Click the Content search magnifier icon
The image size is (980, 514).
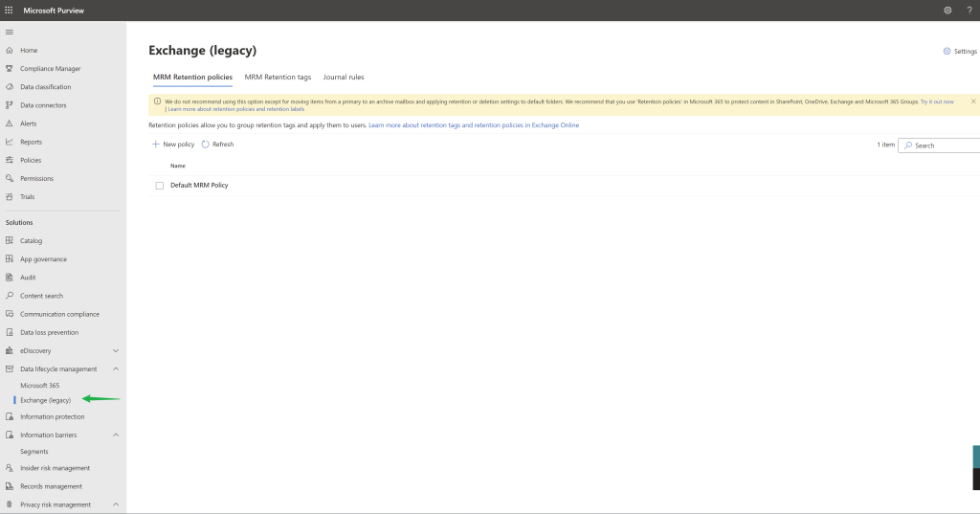10,295
